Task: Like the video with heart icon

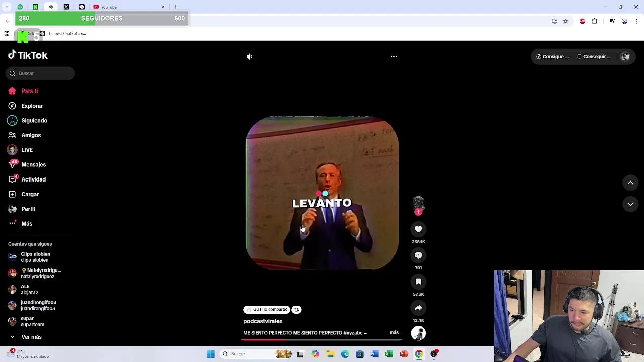Action: pos(418,229)
